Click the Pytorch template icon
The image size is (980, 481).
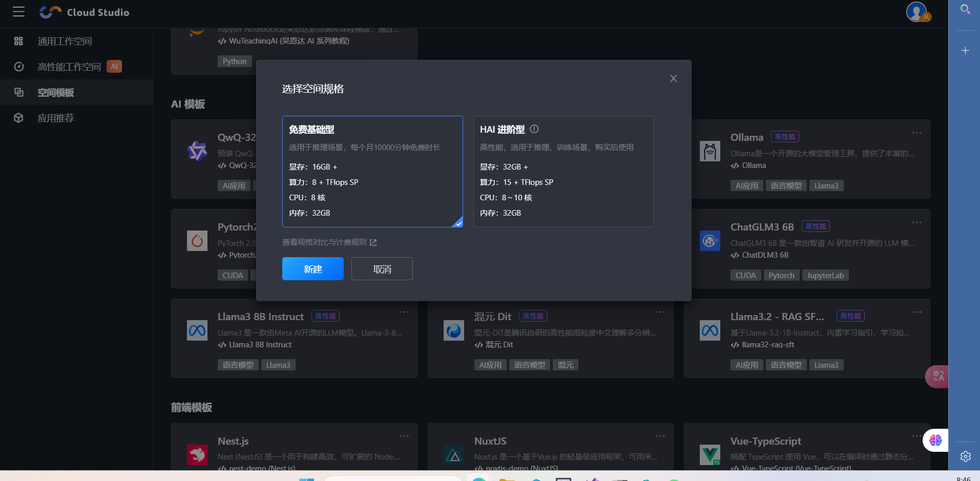click(x=197, y=241)
